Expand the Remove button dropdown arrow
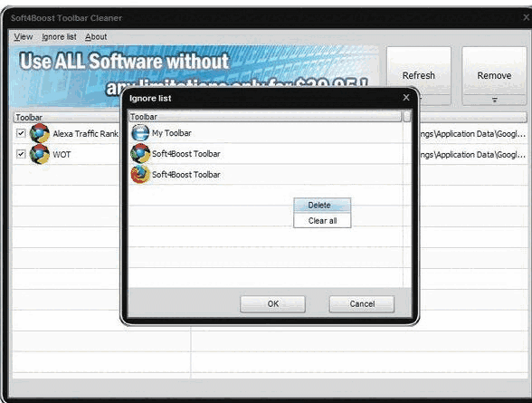532x403 pixels. pyautogui.click(x=495, y=100)
